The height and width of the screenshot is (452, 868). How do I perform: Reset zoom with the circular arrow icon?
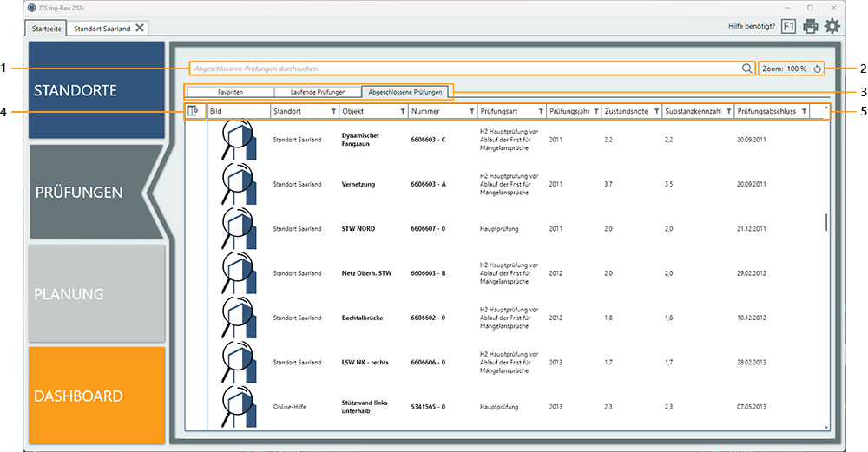(817, 69)
